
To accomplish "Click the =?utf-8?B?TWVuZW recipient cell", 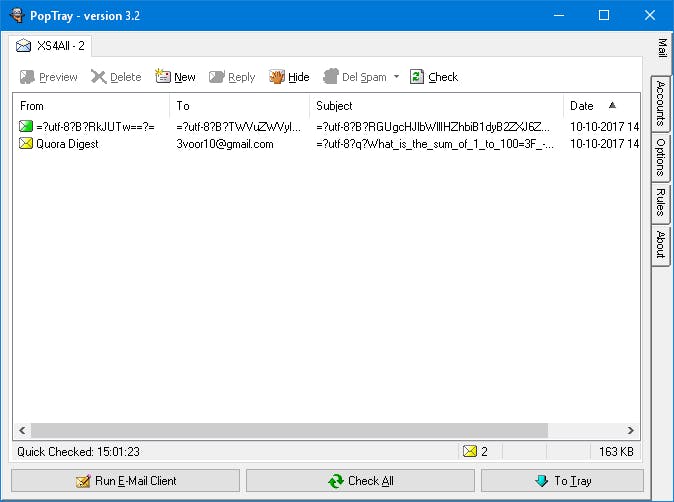I will point(239,127).
